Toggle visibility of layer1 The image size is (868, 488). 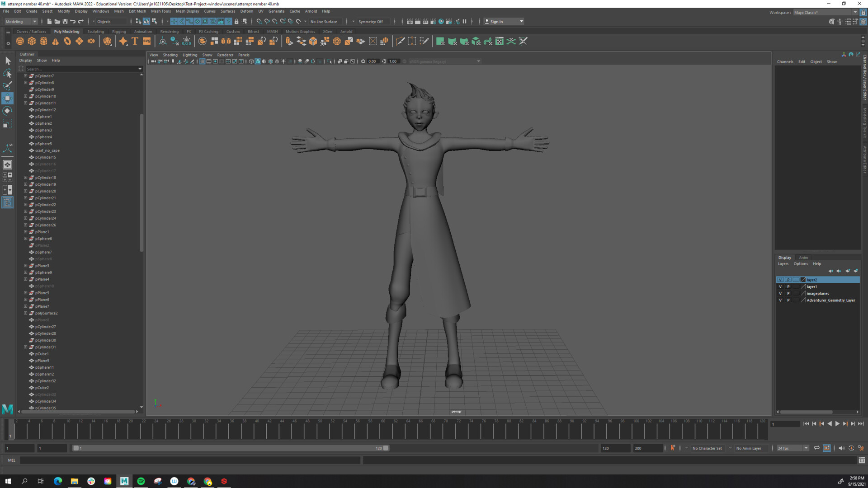tap(780, 286)
